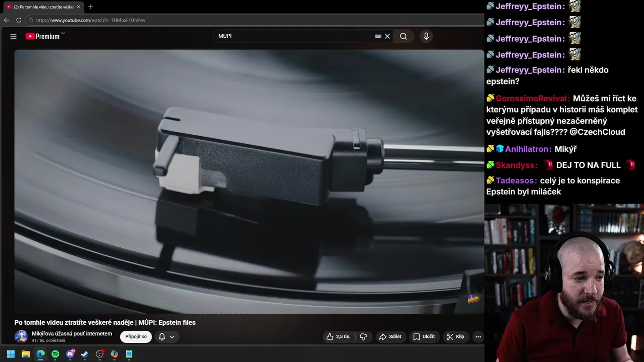Image resolution: width=644 pixels, height=362 pixels.
Task: Join the channel via Připojit se
Action: (x=136, y=337)
